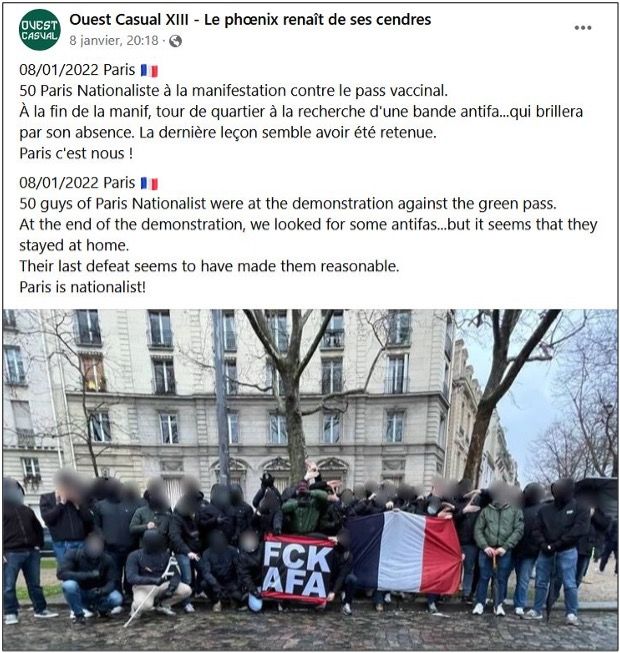This screenshot has width=620, height=653.
Task: Click the 'stayed at home.' line
Action: coord(74,245)
